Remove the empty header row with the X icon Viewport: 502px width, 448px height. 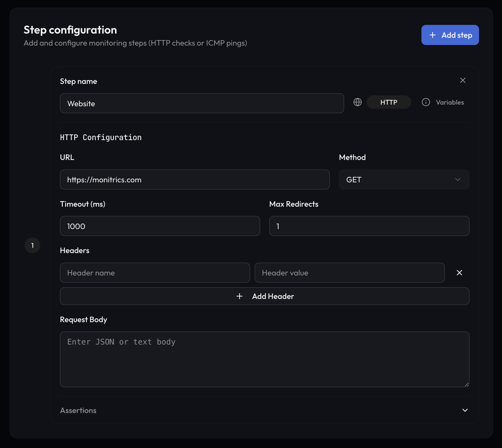(459, 273)
